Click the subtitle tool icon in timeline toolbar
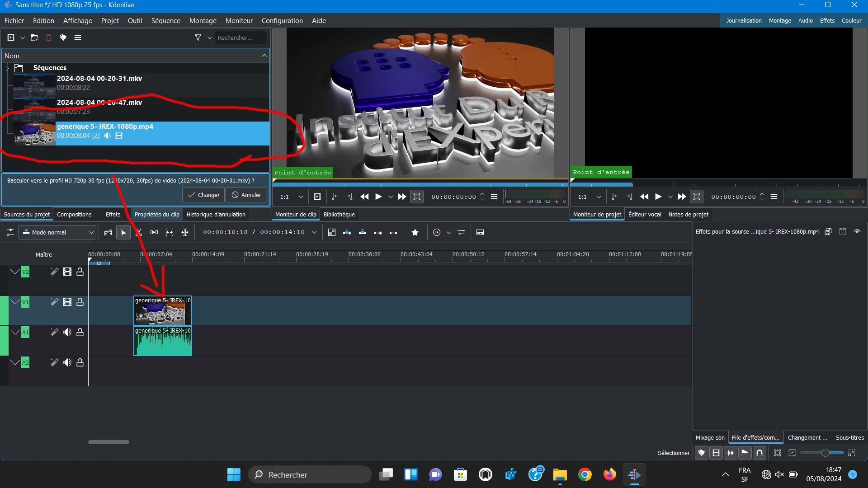 coord(480,232)
